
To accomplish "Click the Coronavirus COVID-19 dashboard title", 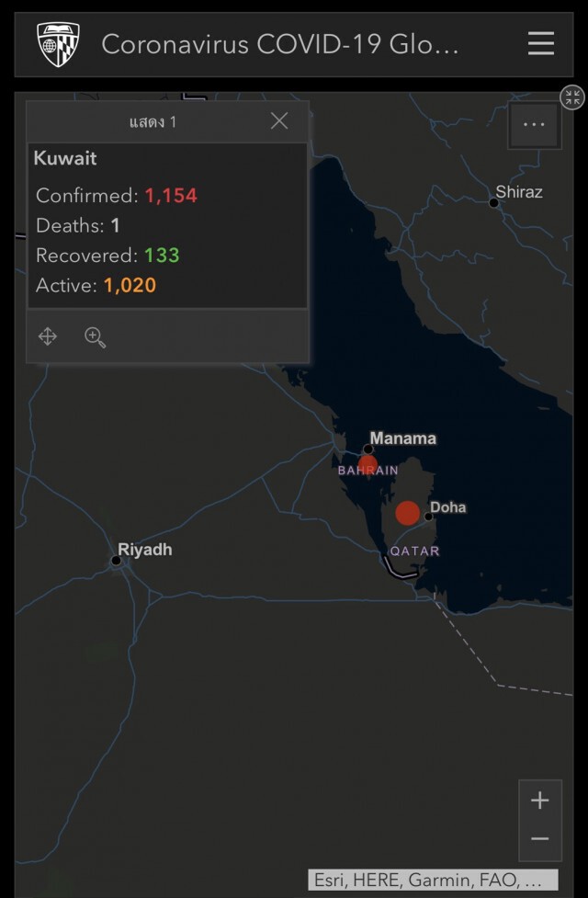I will click(280, 44).
